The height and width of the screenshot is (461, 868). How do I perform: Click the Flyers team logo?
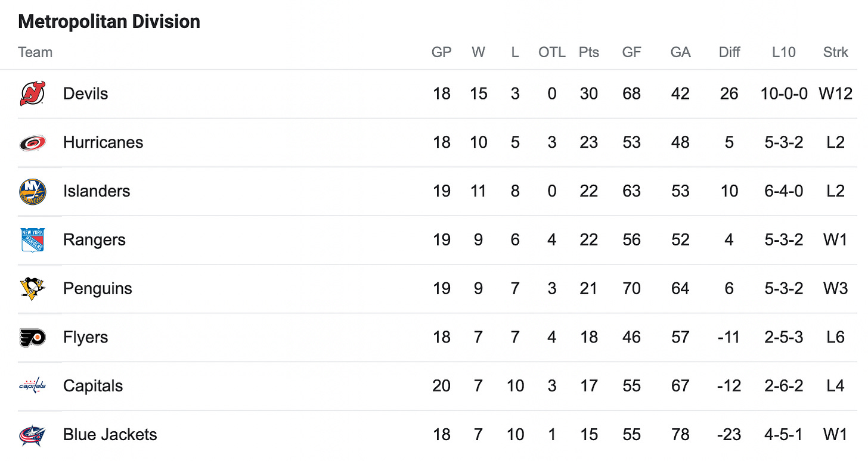click(32, 338)
